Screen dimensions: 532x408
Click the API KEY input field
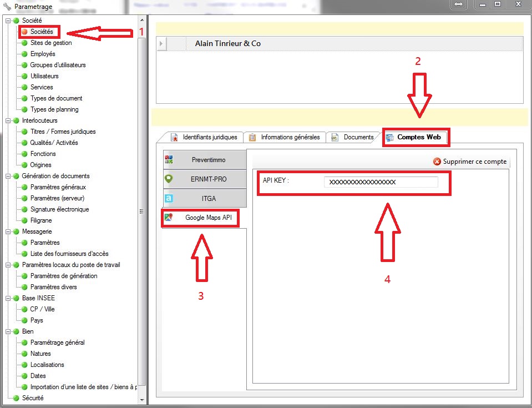click(x=381, y=182)
